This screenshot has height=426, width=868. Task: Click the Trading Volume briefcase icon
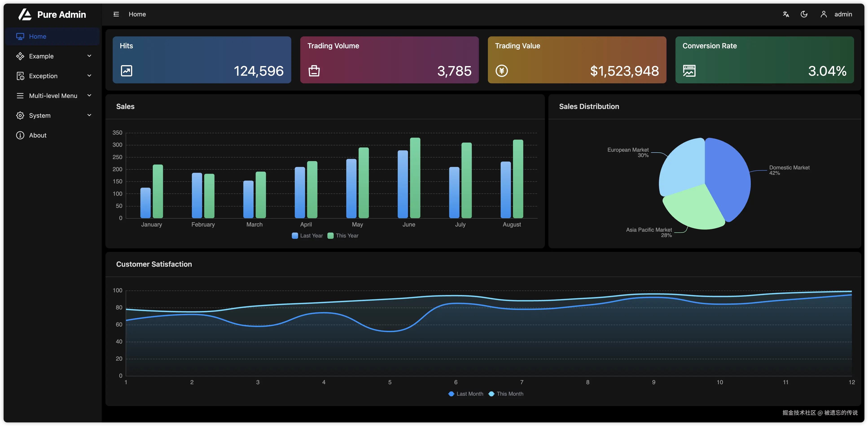(314, 71)
